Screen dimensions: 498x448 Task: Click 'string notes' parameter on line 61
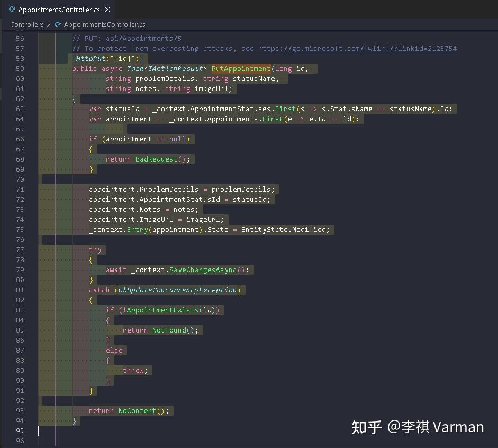click(131, 88)
